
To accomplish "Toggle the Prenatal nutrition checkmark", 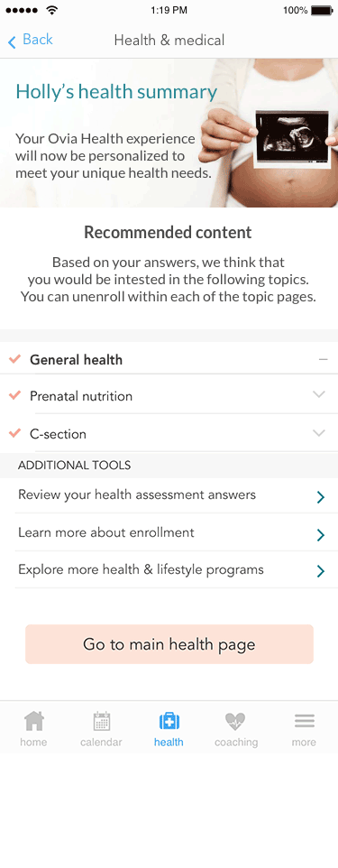I will 15,395.
